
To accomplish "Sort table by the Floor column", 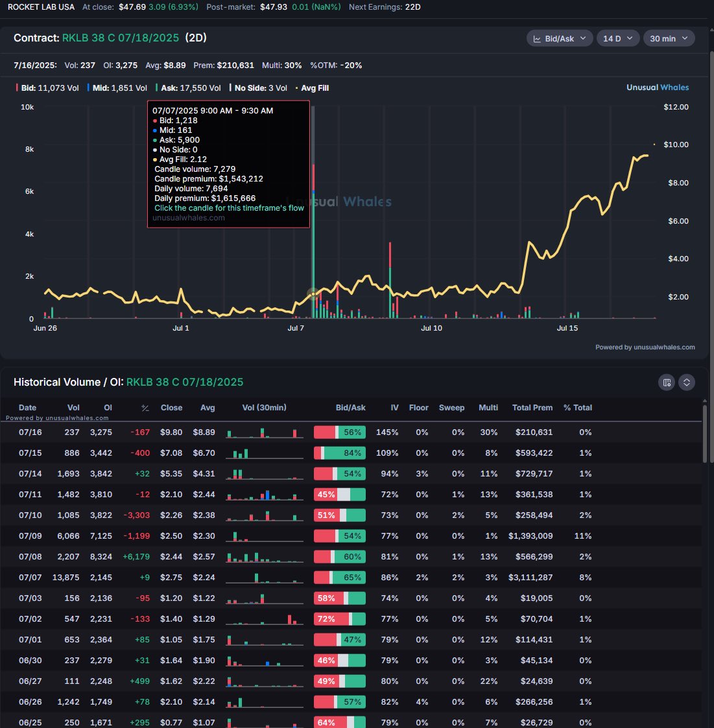I will 418,408.
